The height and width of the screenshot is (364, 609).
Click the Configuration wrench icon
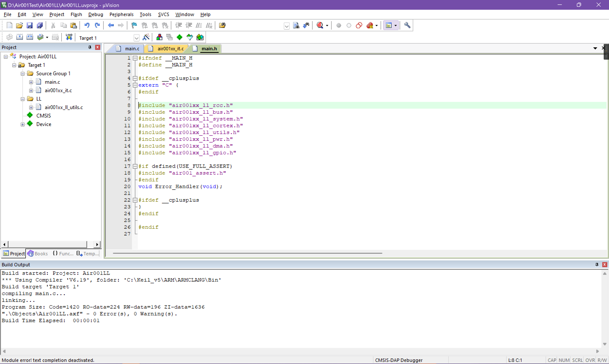click(x=407, y=25)
